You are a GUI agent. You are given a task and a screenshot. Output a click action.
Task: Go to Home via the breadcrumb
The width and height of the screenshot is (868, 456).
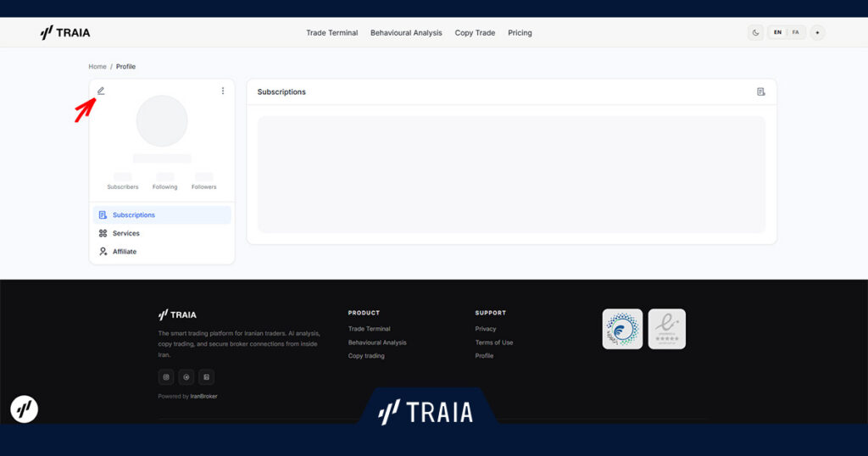pos(97,66)
